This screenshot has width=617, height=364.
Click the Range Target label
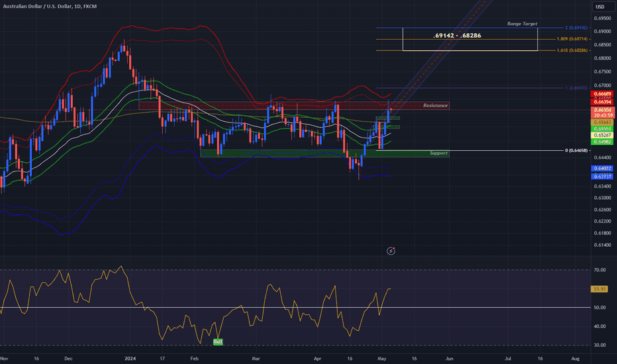point(522,24)
